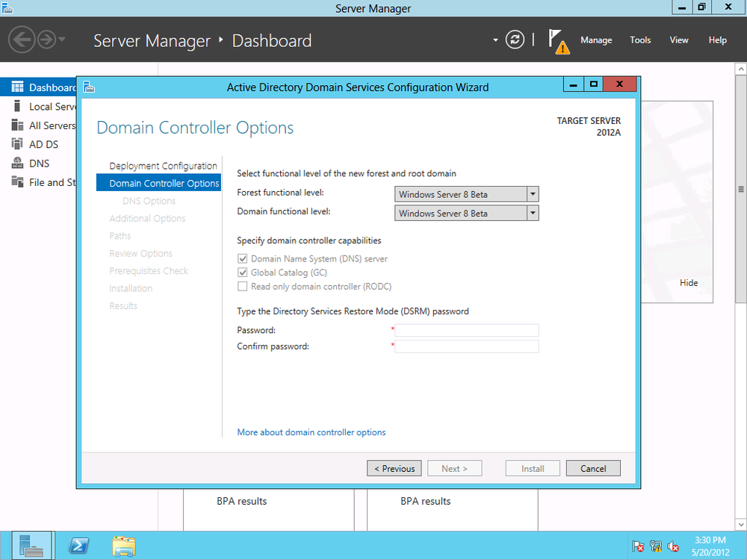Select Dashboard icon in the sidebar
Viewport: 747px width, 560px height.
pyautogui.click(x=17, y=87)
